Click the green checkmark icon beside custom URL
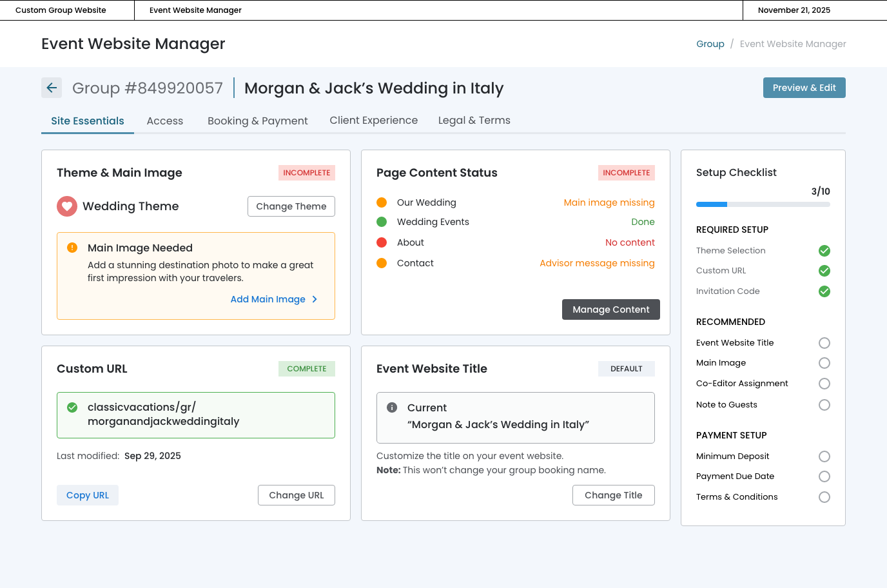Image resolution: width=887 pixels, height=588 pixels. tap(72, 407)
